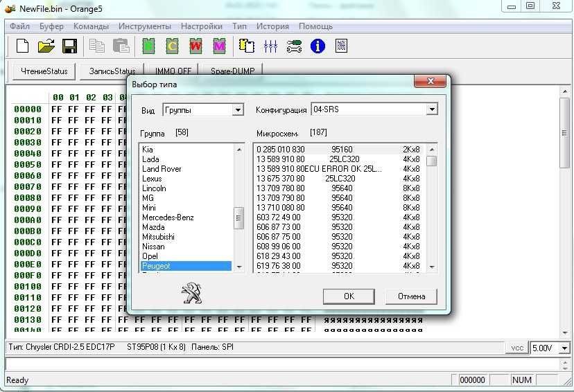
Task: Select chip row 603 72 49 00 95320
Action: coord(338,217)
